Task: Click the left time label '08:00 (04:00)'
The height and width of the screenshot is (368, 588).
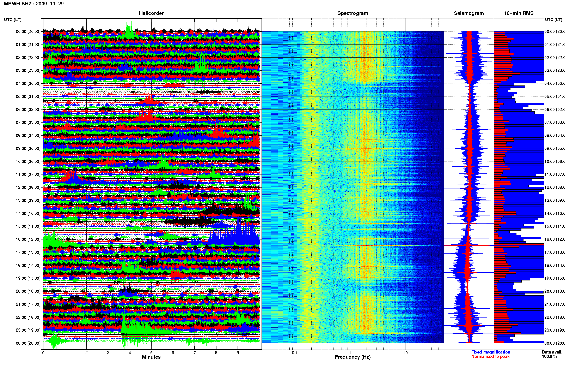Action: (28, 135)
